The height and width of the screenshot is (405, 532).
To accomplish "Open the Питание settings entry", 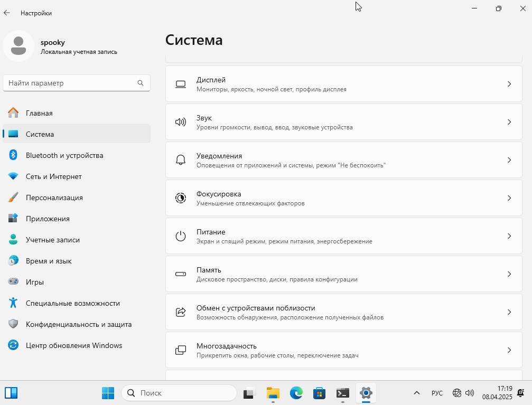I will pos(344,236).
